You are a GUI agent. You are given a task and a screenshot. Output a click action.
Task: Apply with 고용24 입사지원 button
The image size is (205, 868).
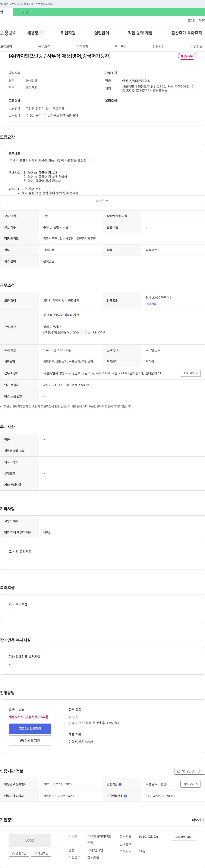tap(30, 729)
